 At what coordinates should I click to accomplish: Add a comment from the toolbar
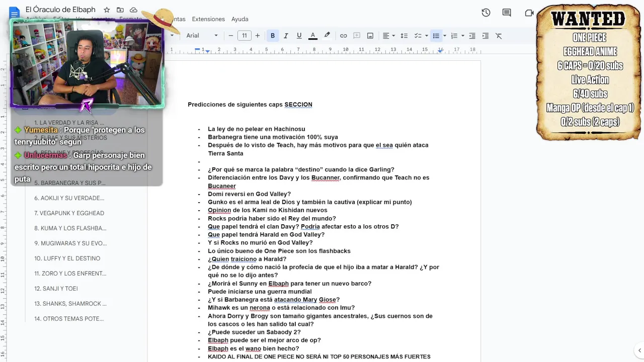point(357,36)
